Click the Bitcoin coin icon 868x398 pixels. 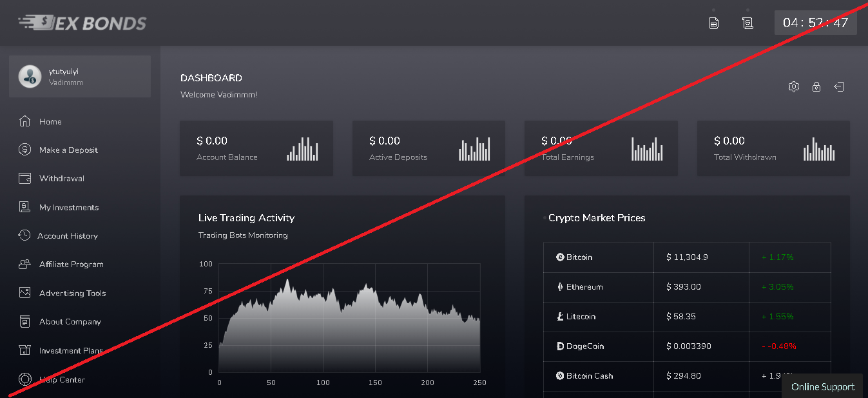click(x=560, y=257)
